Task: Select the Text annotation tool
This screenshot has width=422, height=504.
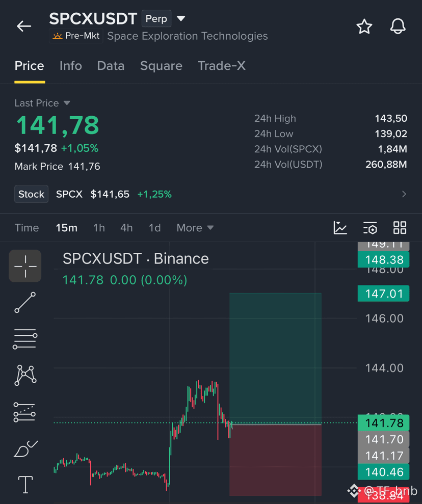Action: 25,485
